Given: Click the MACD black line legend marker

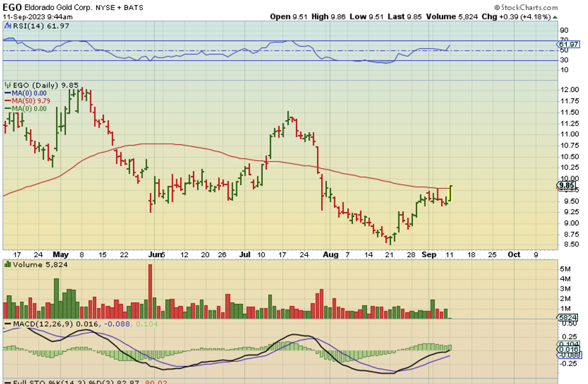Looking at the screenshot, I should tap(8, 324).
